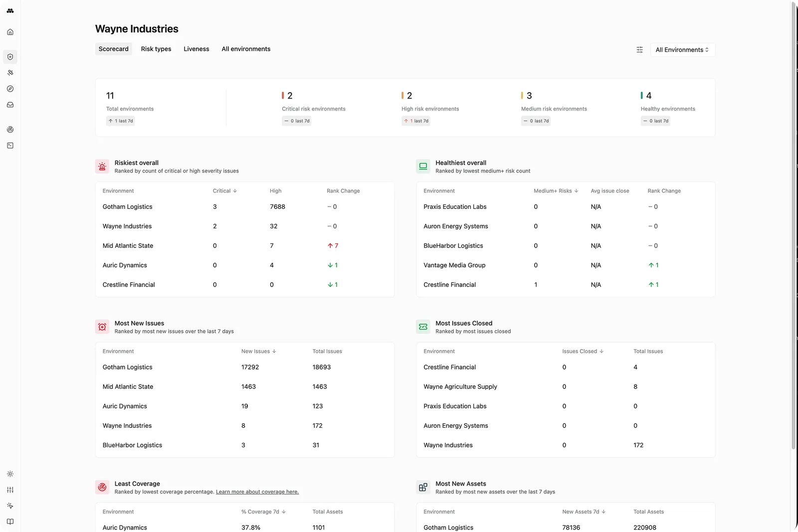Sort by New Issues column
This screenshot has height=532, width=798.
click(x=258, y=352)
